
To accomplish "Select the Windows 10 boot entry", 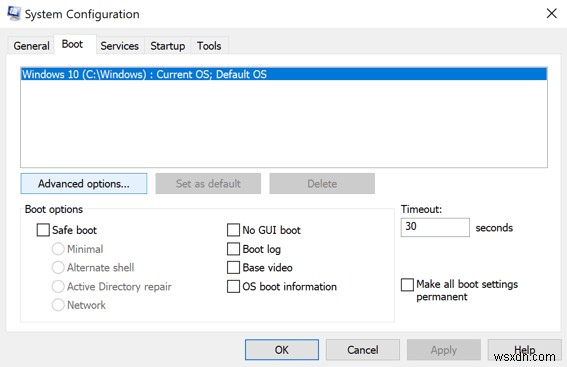I will coord(284,74).
